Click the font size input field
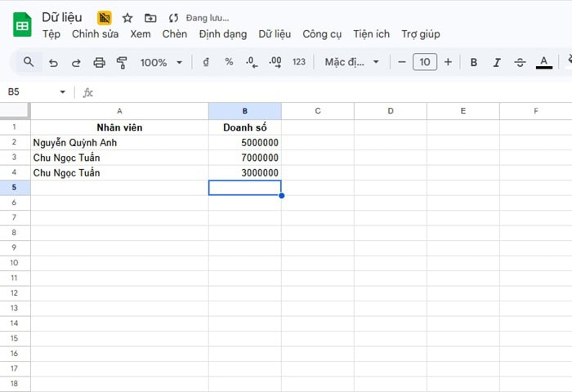The height and width of the screenshot is (392, 572). click(425, 62)
